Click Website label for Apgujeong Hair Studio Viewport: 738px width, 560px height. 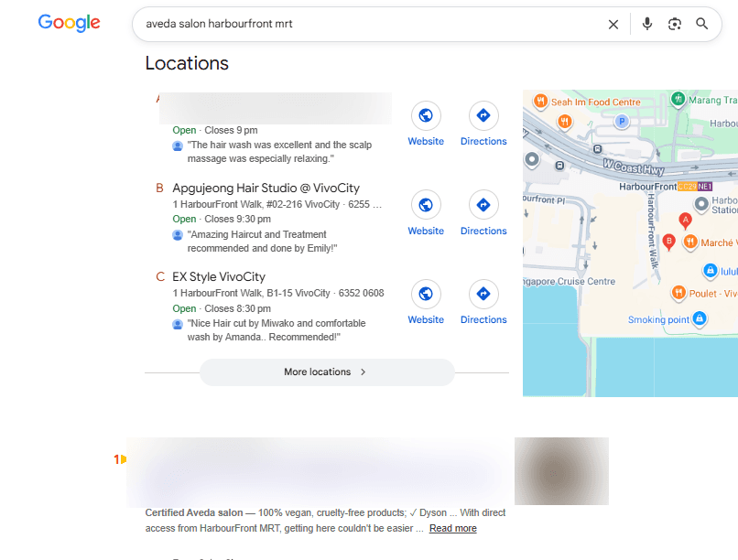426,231
